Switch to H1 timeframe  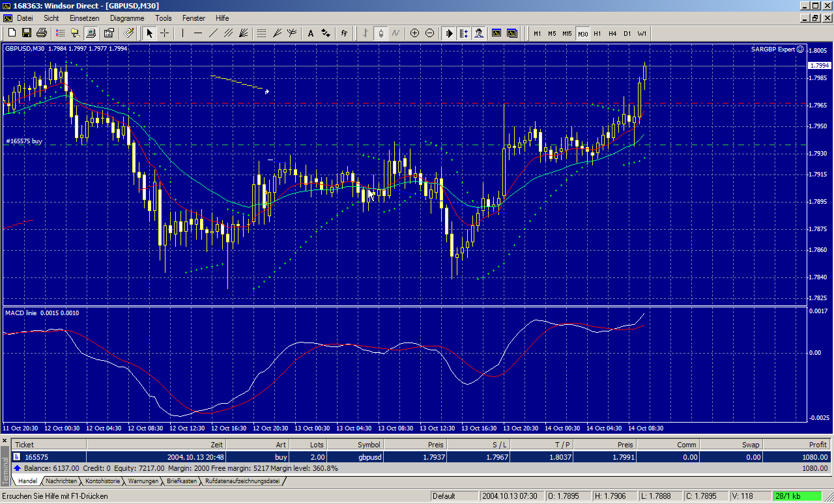(597, 33)
